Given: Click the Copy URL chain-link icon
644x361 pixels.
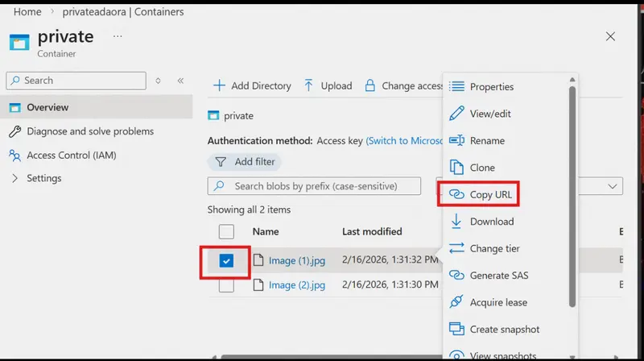Looking at the screenshot, I should point(456,194).
